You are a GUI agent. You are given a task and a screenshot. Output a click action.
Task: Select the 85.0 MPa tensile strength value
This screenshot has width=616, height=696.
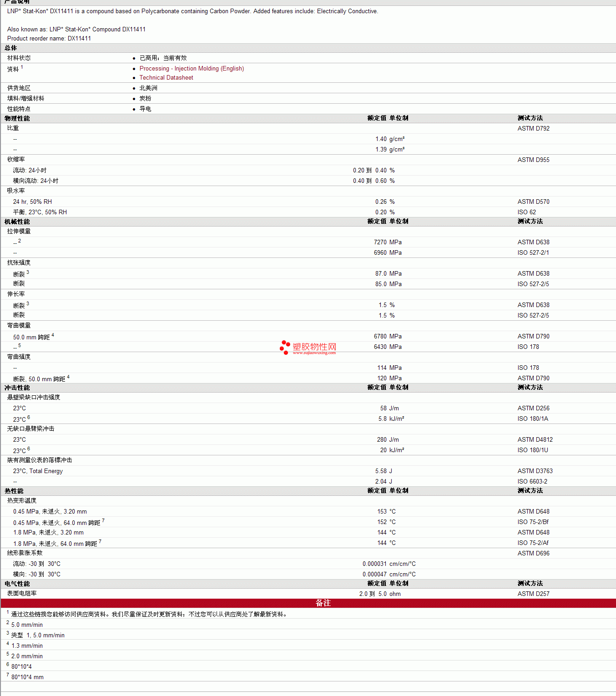[x=389, y=284]
